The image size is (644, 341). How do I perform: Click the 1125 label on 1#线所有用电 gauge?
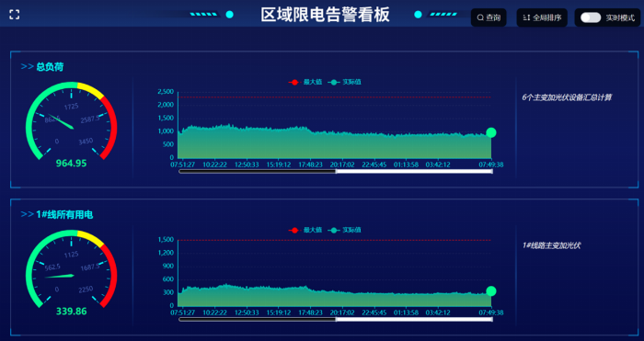[72, 255]
